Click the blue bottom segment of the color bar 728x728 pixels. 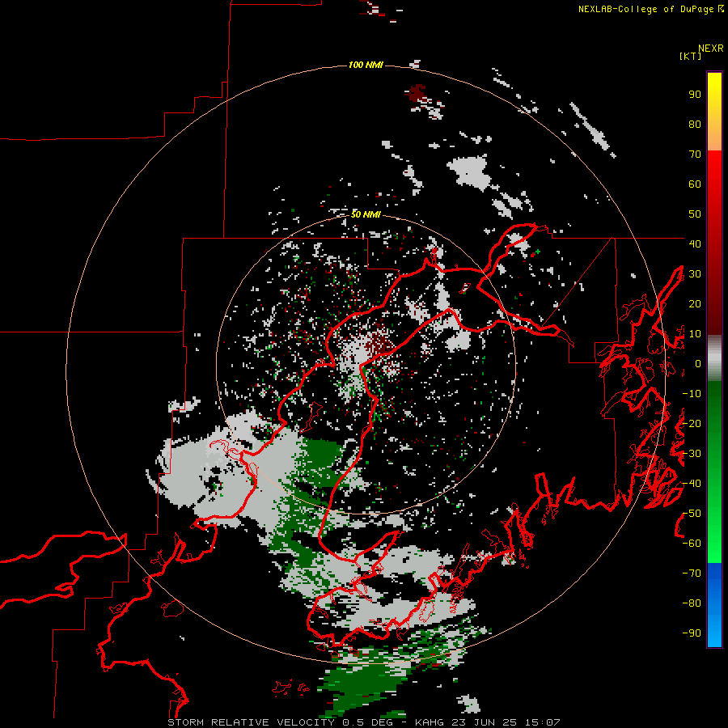tap(714, 605)
